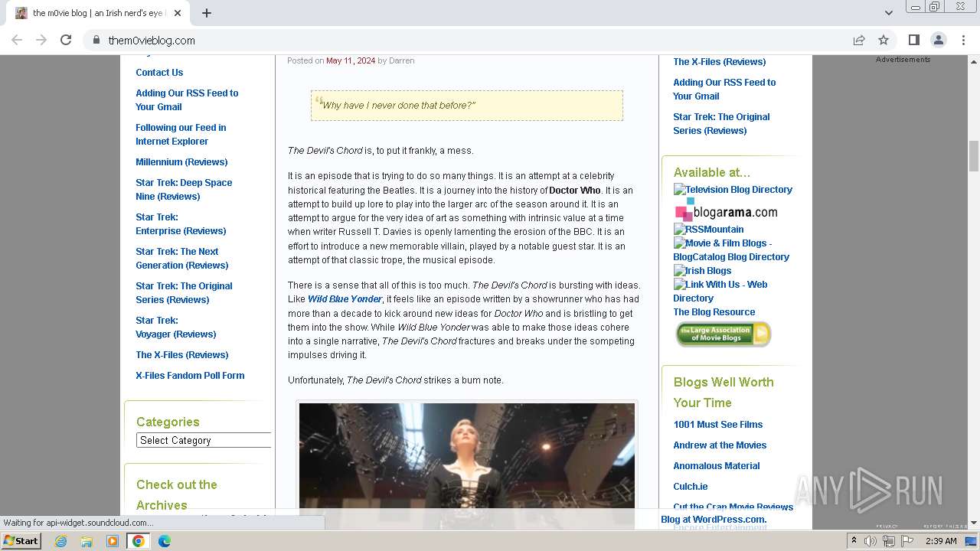
Task: Open network status tray icon
Action: click(889, 541)
